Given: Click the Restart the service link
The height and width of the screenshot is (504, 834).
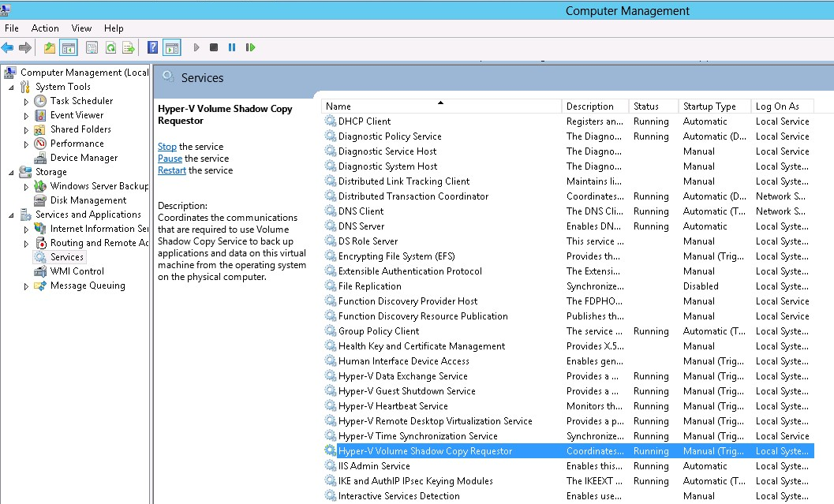Looking at the screenshot, I should 171,170.
